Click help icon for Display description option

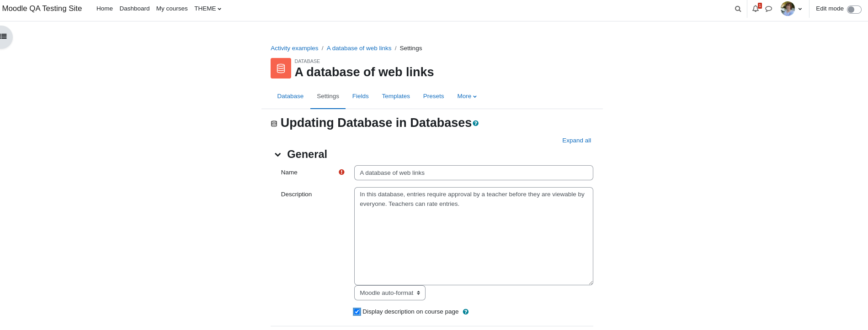[466, 312]
